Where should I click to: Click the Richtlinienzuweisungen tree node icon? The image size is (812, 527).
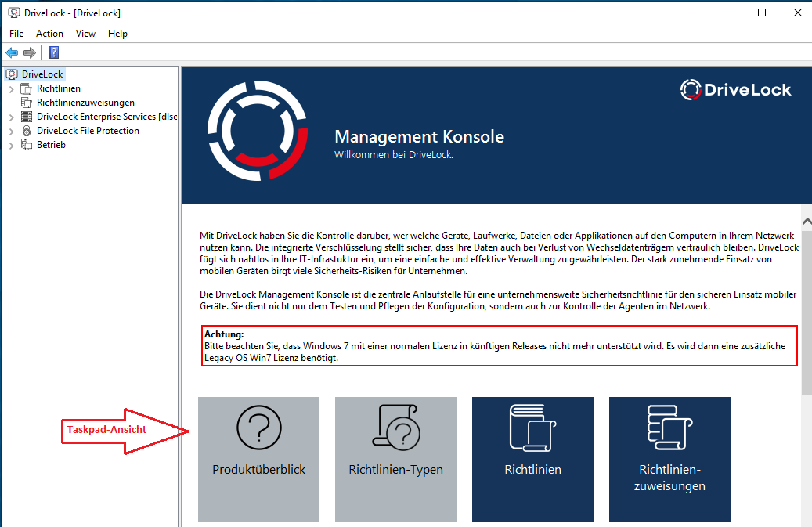[x=26, y=103]
